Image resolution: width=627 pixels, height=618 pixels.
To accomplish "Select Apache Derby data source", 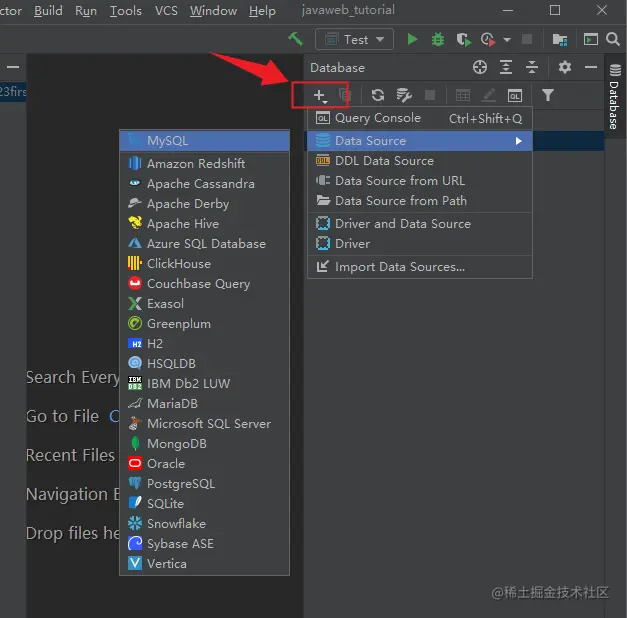I will pyautogui.click(x=204, y=204).
